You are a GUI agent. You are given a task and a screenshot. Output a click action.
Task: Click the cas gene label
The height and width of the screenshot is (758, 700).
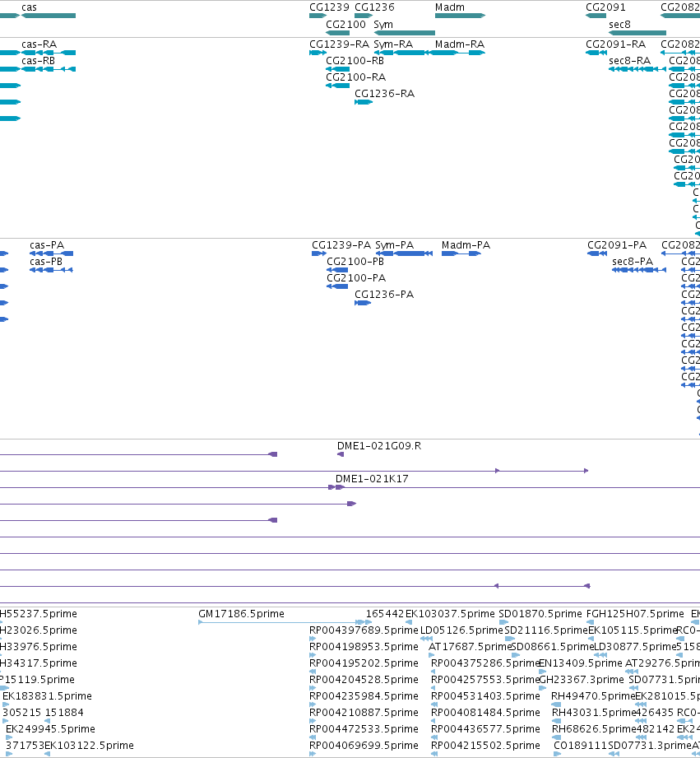point(29,7)
